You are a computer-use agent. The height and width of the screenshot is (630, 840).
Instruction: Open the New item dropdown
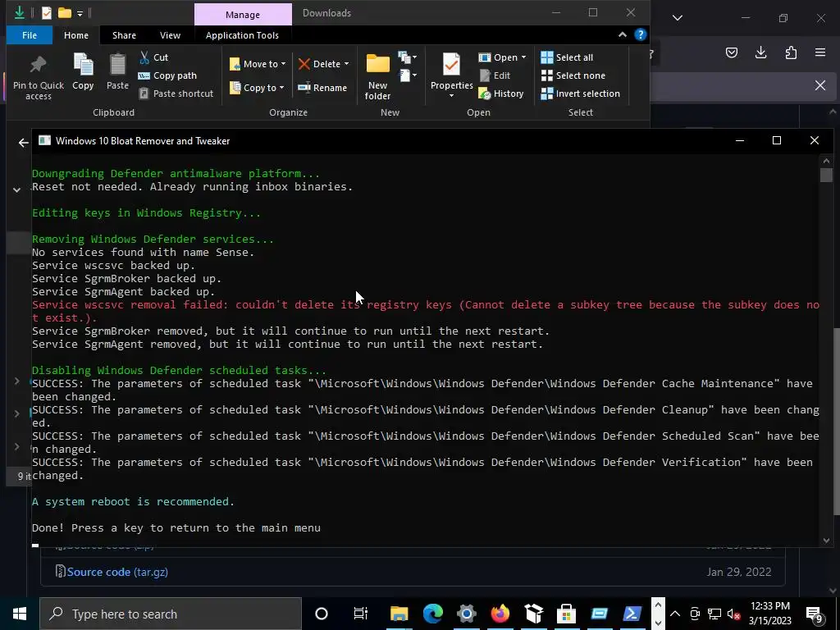coord(407,57)
